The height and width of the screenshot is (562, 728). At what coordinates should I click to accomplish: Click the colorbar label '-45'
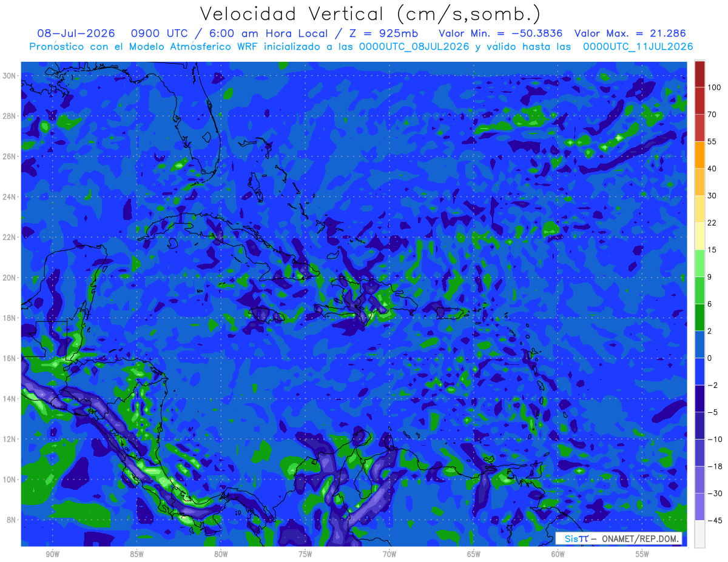pyautogui.click(x=714, y=520)
